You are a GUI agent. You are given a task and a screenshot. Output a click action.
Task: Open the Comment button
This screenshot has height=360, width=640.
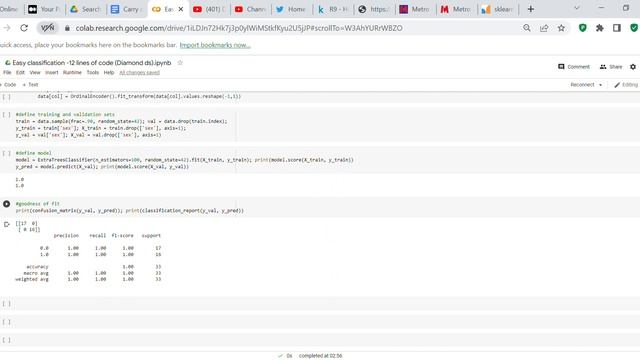point(574,67)
